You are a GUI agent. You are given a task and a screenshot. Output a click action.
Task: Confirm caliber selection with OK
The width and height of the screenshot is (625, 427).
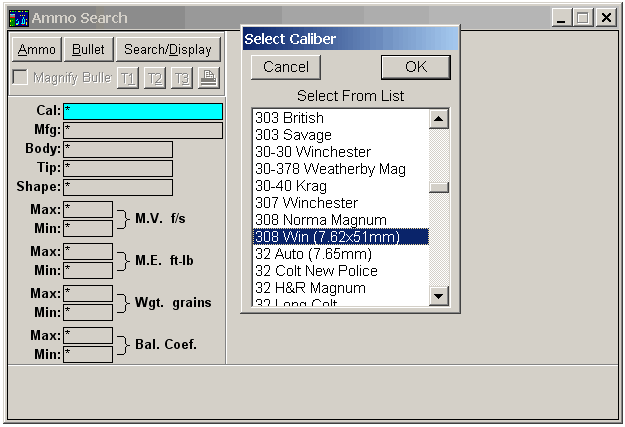point(416,67)
